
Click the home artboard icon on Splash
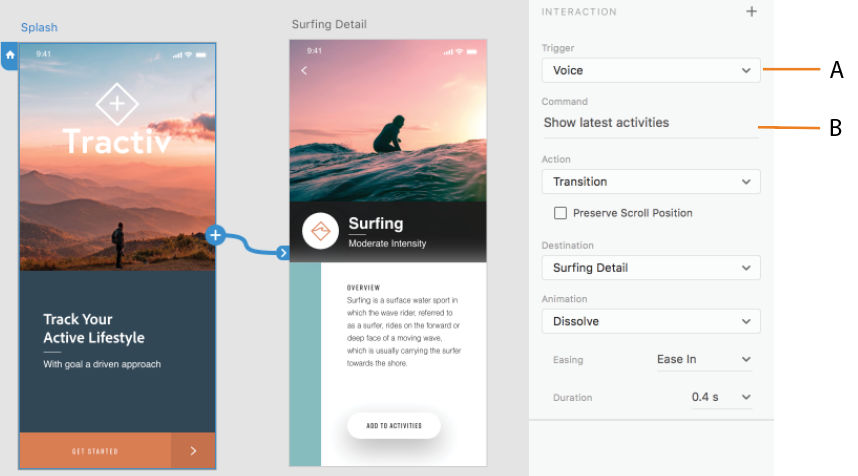coord(10,55)
